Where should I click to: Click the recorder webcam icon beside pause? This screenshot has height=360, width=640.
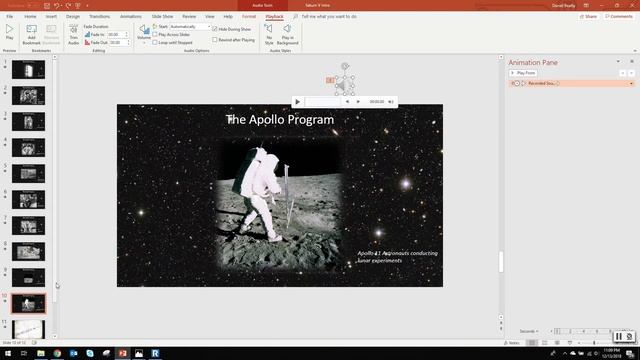click(x=629, y=336)
